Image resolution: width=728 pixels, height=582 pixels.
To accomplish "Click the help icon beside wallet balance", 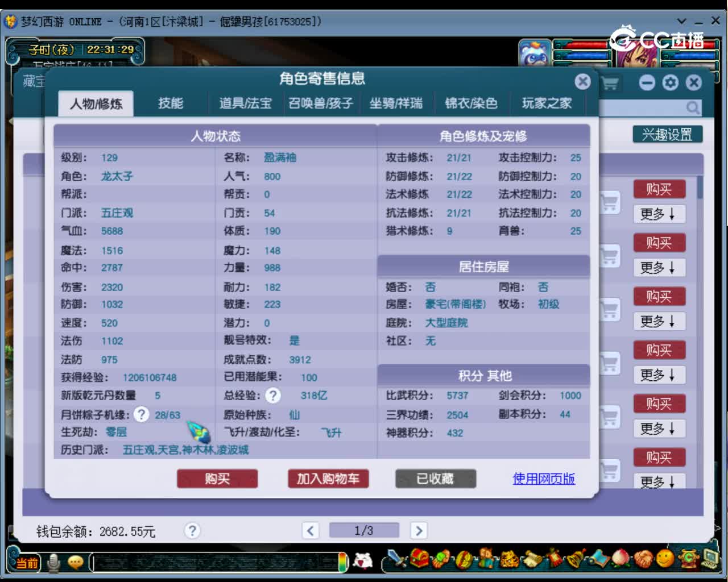I will pyautogui.click(x=192, y=531).
